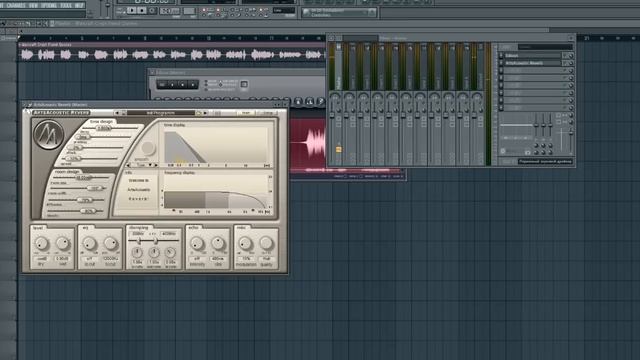This screenshot has width=640, height=360.
Task: Click the Play button in main transport
Action: pyautogui.click(x=131, y=11)
